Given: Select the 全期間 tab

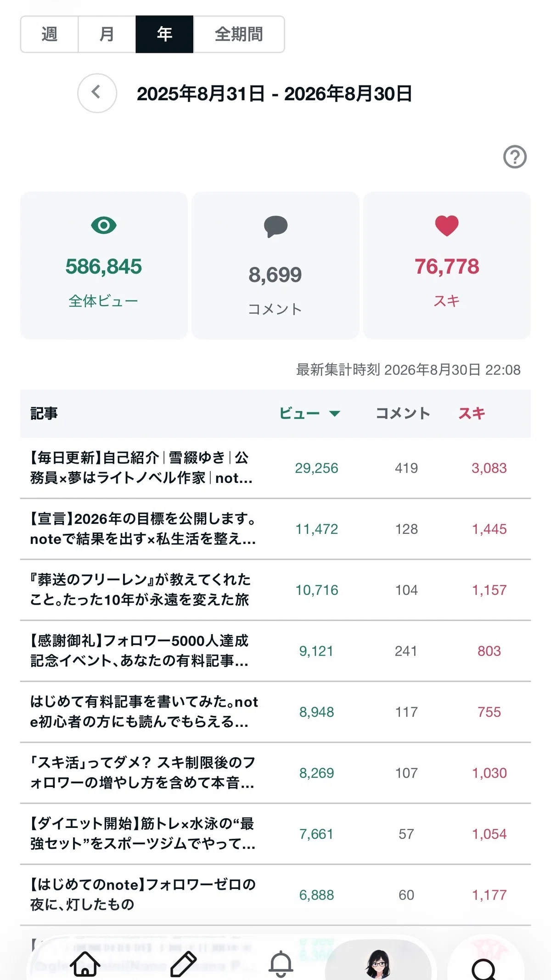Looking at the screenshot, I should click(x=239, y=34).
